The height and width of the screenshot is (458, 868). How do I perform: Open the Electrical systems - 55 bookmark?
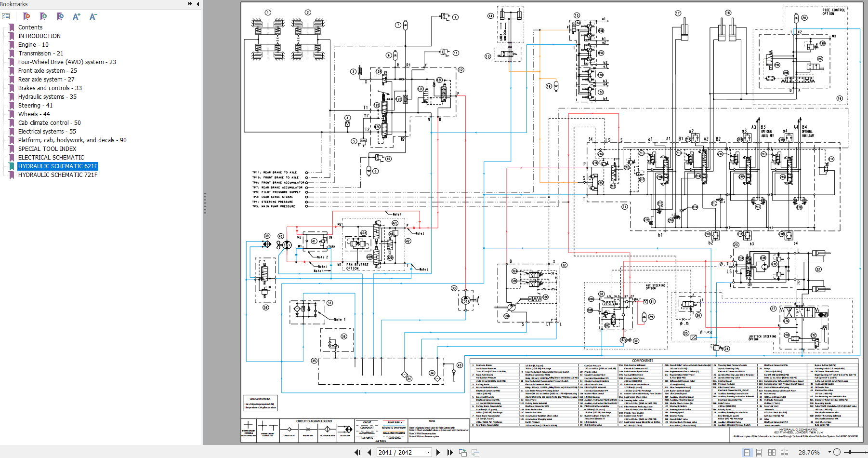pos(47,132)
